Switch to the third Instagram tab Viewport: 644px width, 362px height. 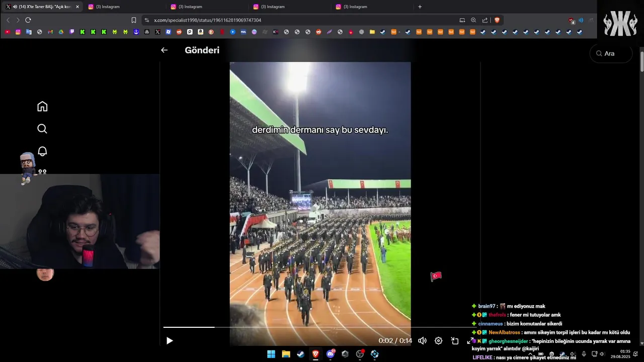coord(288,7)
